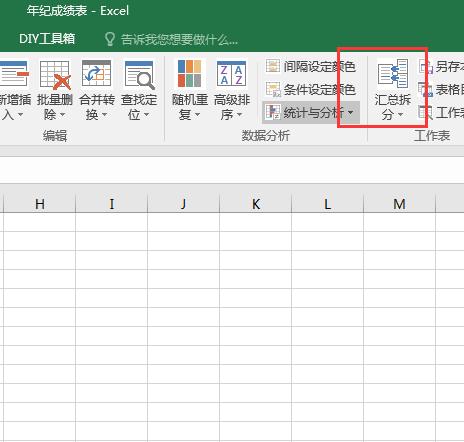Expand the 新增插入 dropdown arrow
Viewport: 464px width, 442px height.
[x=21, y=114]
